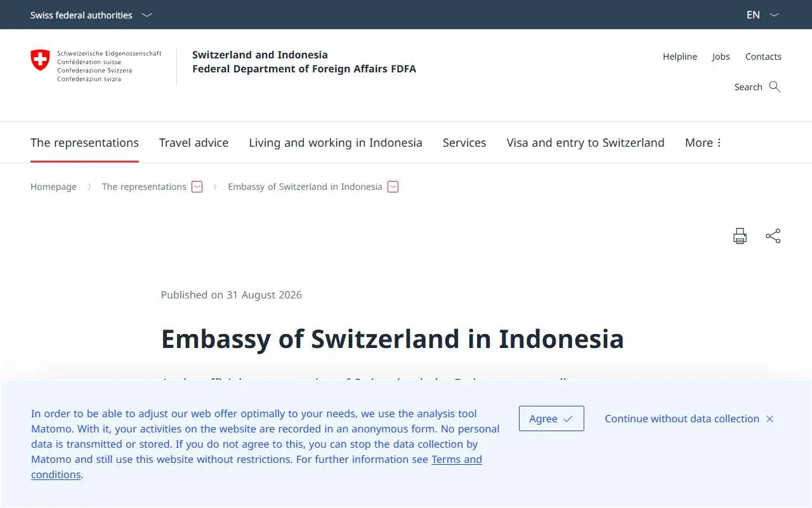Dismiss banner with the X icon
812x508 pixels.
[769, 419]
